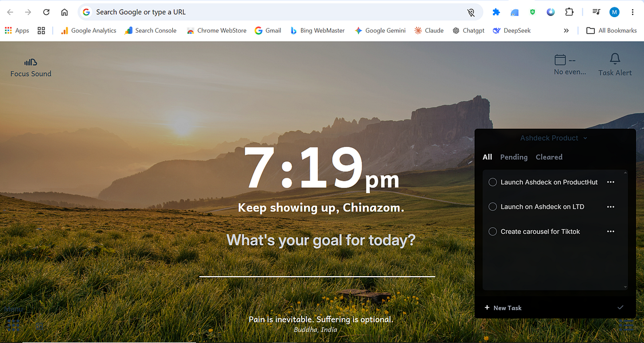Click the Chrome address bar search field
The height and width of the screenshot is (343, 644).
(x=279, y=13)
